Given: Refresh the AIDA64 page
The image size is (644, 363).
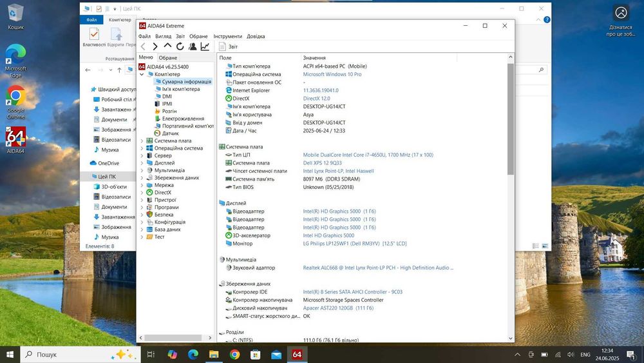Looking at the screenshot, I should (180, 47).
